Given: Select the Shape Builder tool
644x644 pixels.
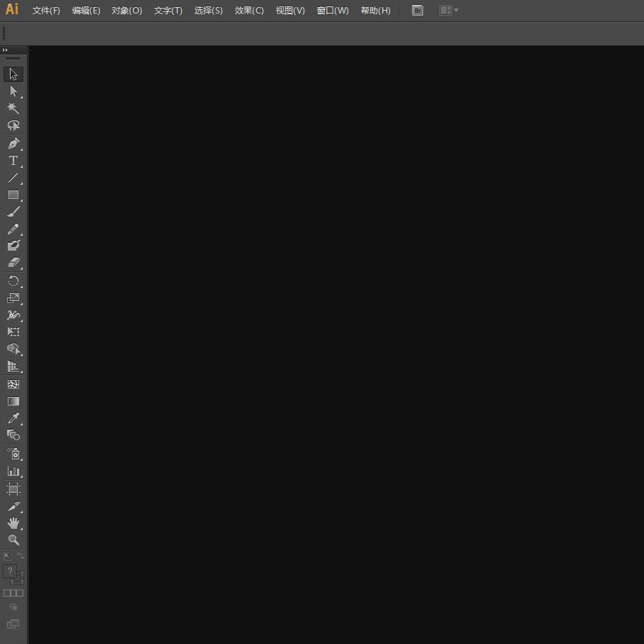Looking at the screenshot, I should click(13, 349).
